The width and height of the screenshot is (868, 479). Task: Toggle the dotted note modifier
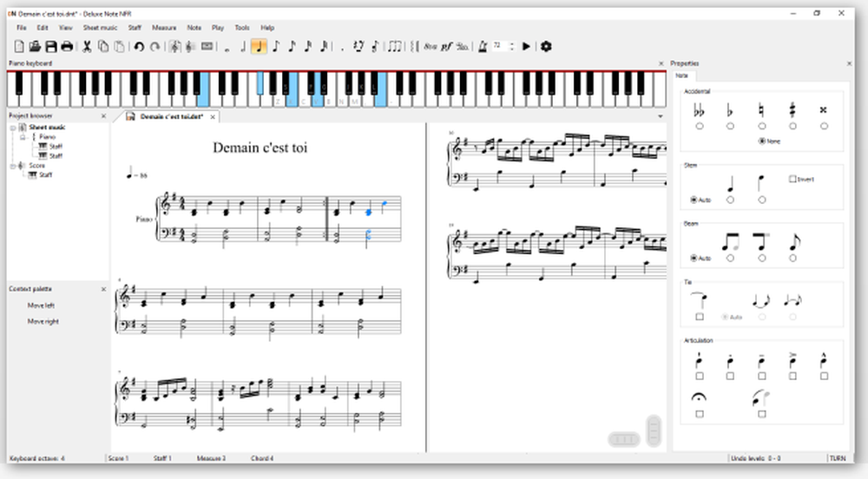(x=342, y=48)
